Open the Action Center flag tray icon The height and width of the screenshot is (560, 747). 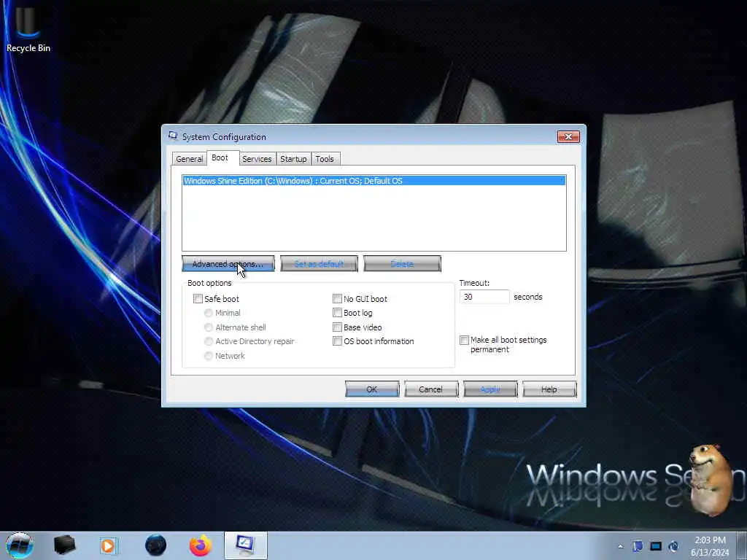tap(638, 546)
